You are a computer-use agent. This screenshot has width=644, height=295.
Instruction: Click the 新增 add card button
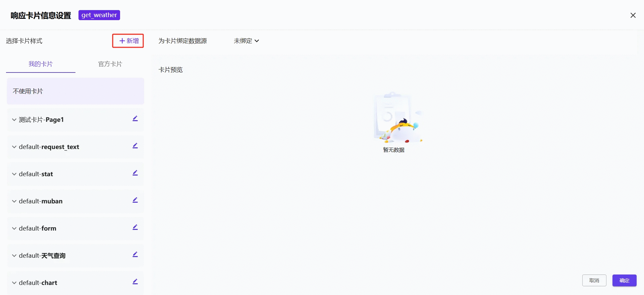[x=128, y=41]
